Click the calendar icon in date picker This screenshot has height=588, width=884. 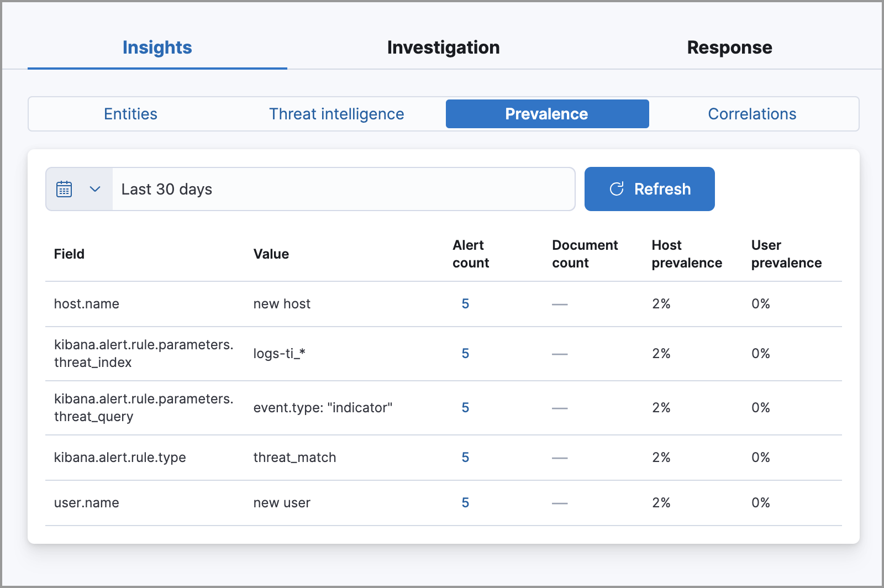coord(65,189)
